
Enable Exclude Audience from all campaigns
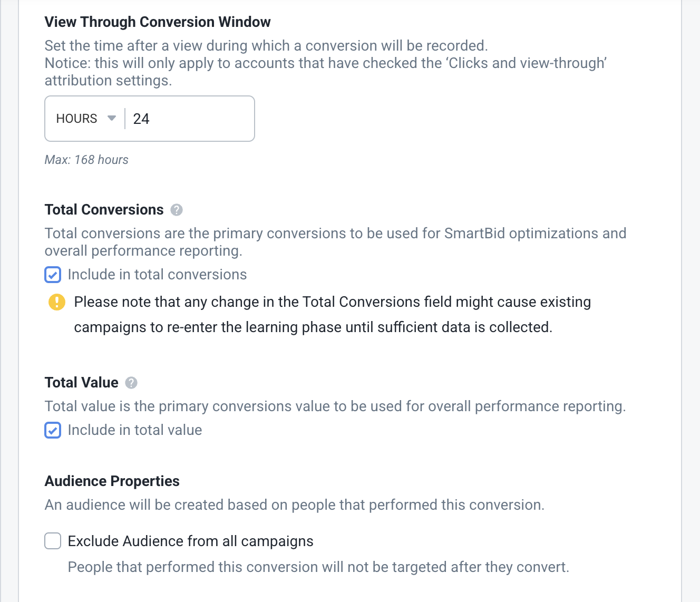(x=53, y=541)
